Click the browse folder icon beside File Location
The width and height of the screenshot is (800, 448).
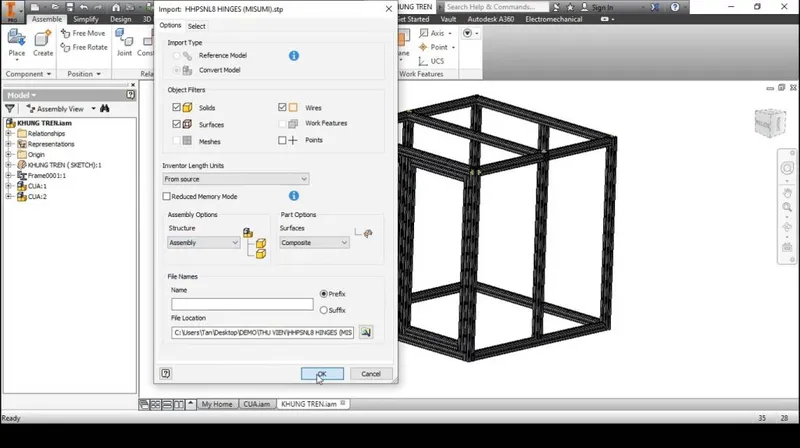click(366, 332)
